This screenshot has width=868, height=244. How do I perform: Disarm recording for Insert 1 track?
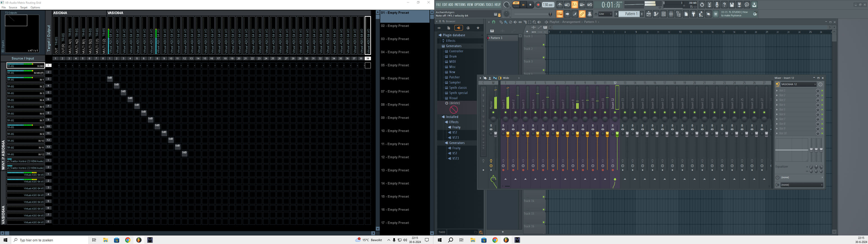coord(503,170)
